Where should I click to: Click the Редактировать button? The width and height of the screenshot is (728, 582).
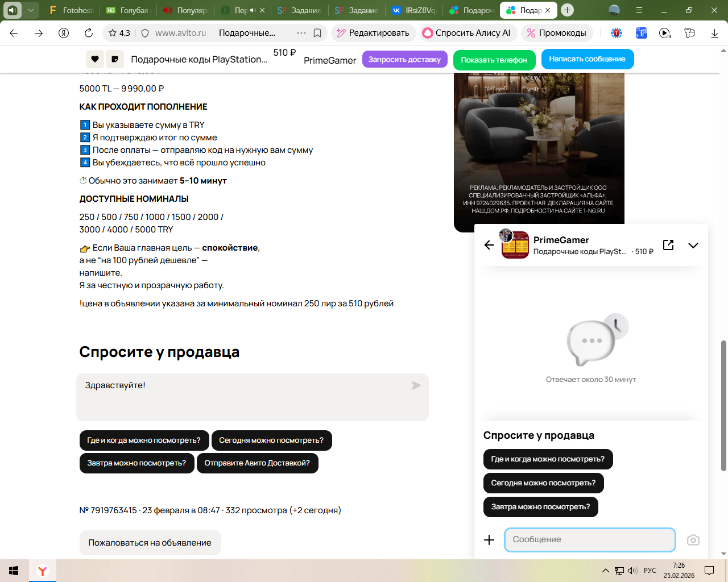tap(374, 33)
